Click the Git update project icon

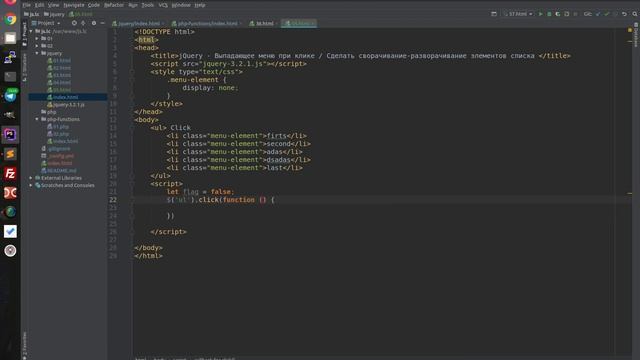coord(598,14)
